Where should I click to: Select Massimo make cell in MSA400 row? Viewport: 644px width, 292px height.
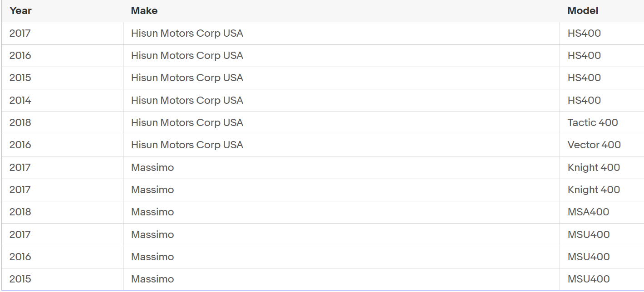click(x=152, y=212)
